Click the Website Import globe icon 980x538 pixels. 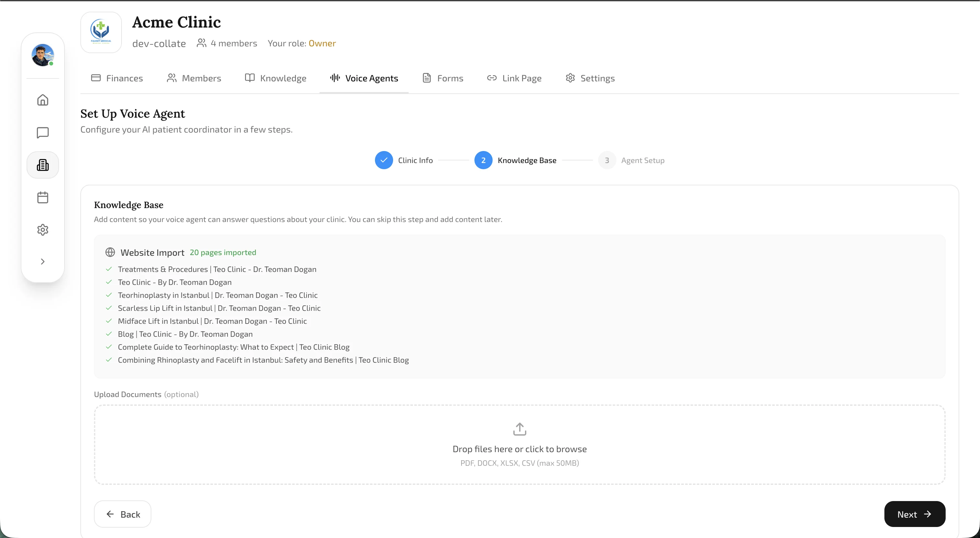(x=110, y=252)
